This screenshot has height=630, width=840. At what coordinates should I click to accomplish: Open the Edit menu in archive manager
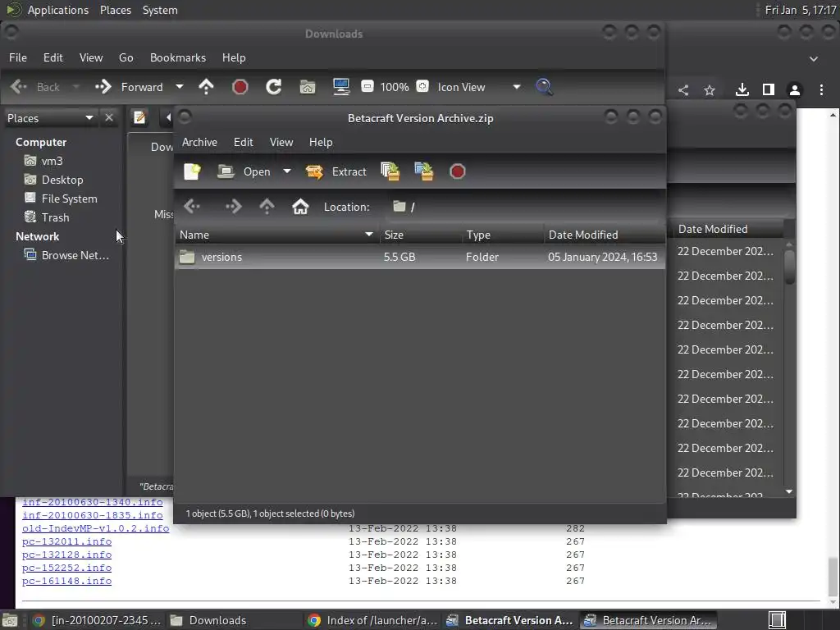point(243,142)
